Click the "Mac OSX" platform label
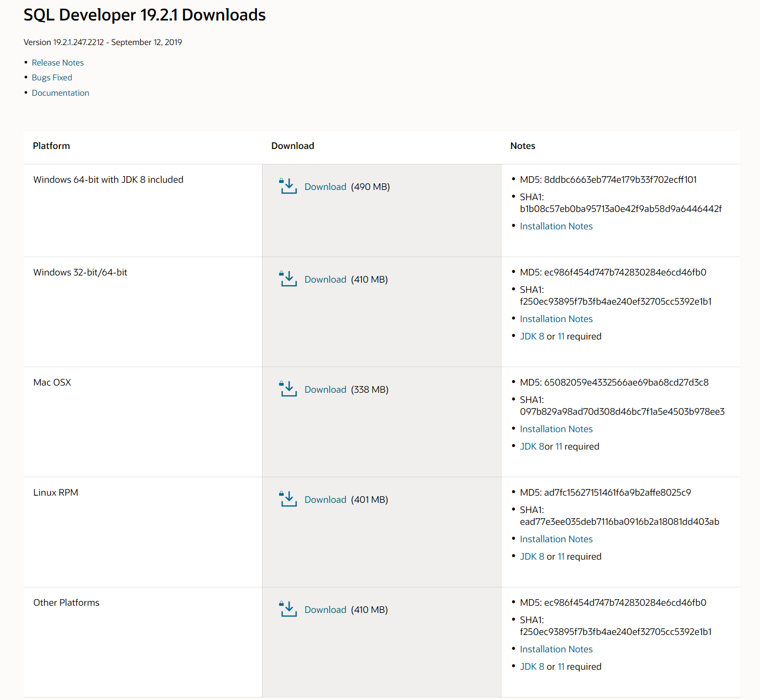Image resolution: width=760 pixels, height=700 pixels. tap(52, 383)
